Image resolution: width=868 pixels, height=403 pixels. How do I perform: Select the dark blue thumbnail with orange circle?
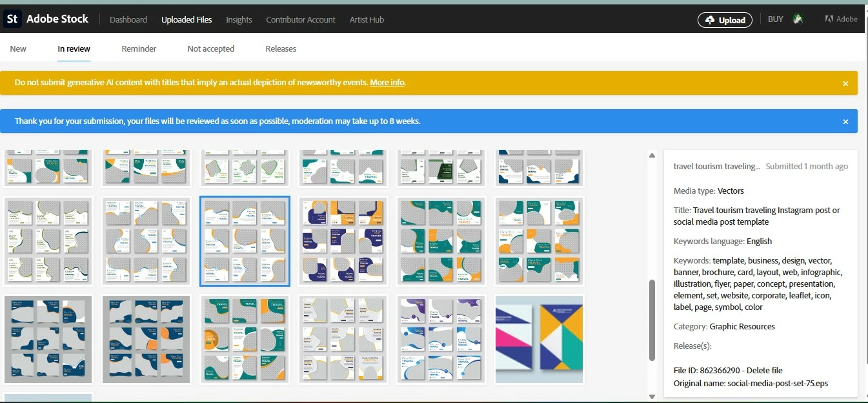(146, 340)
